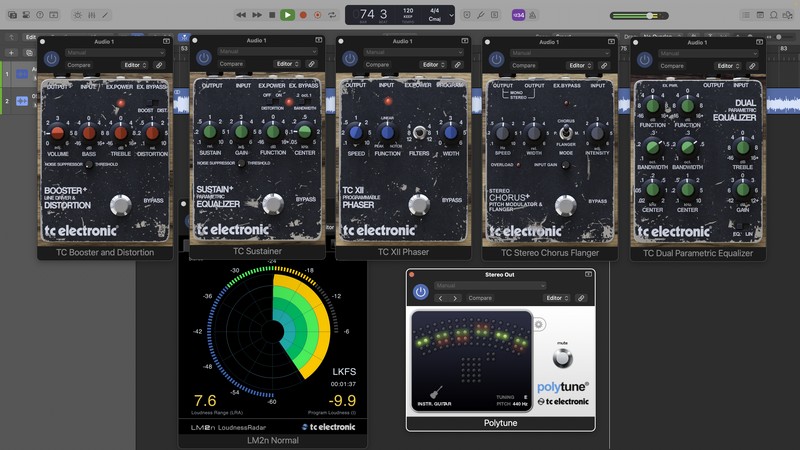This screenshot has height=450, width=800.
Task: Open Editor view dropdown in Polytune window
Action: (x=556, y=298)
